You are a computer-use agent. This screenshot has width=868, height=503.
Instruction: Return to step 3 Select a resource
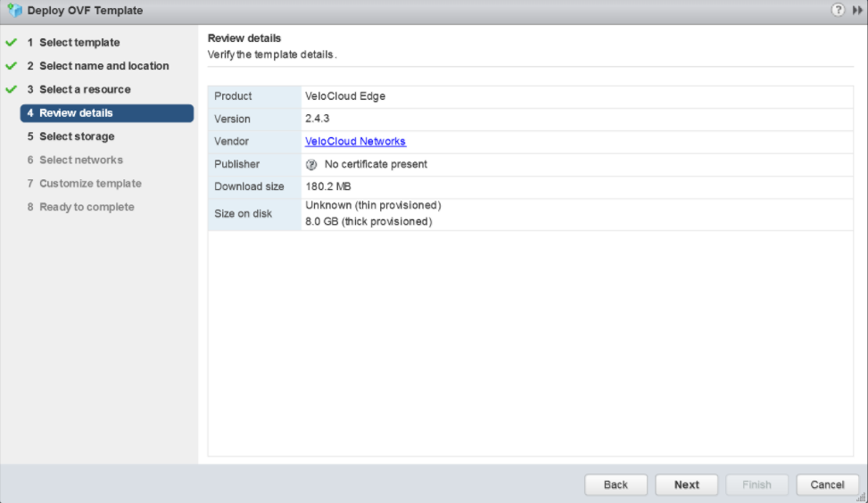pyautogui.click(x=85, y=90)
